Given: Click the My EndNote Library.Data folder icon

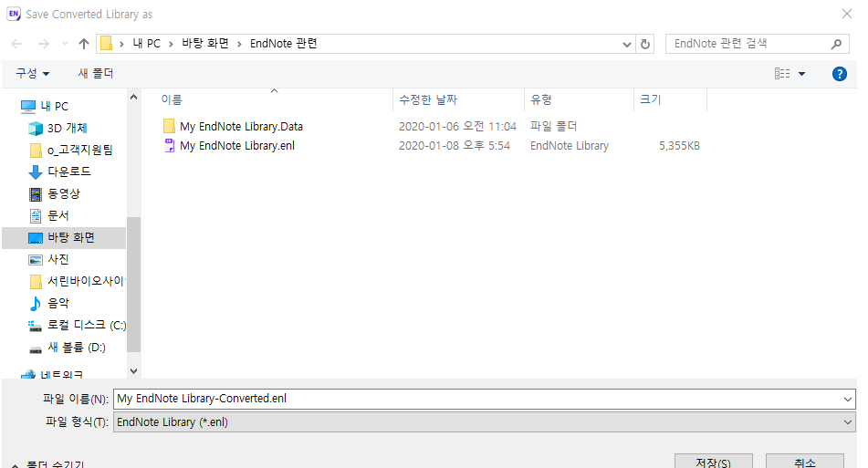Looking at the screenshot, I should click(x=170, y=126).
